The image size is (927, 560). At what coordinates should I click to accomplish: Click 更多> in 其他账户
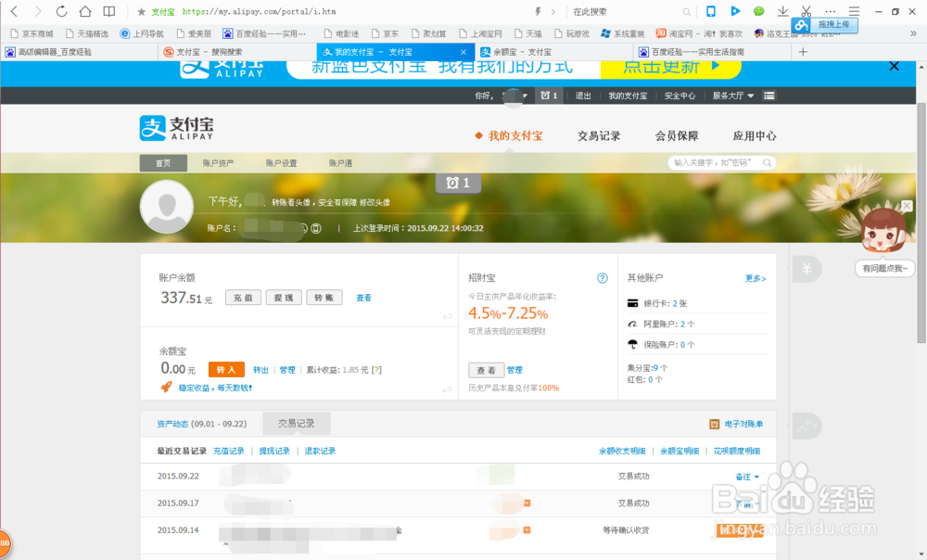(x=755, y=278)
